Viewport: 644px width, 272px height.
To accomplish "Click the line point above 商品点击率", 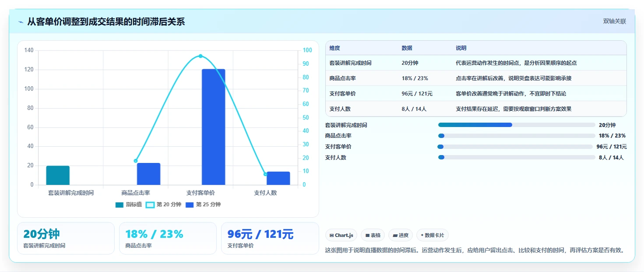I will coord(136,161).
